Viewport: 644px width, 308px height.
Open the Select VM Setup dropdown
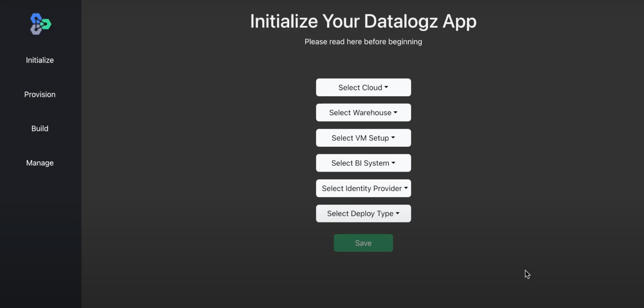tap(363, 138)
